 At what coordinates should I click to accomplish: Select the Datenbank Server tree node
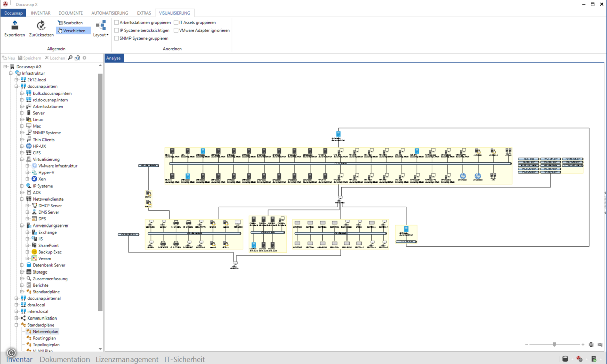click(x=46, y=265)
